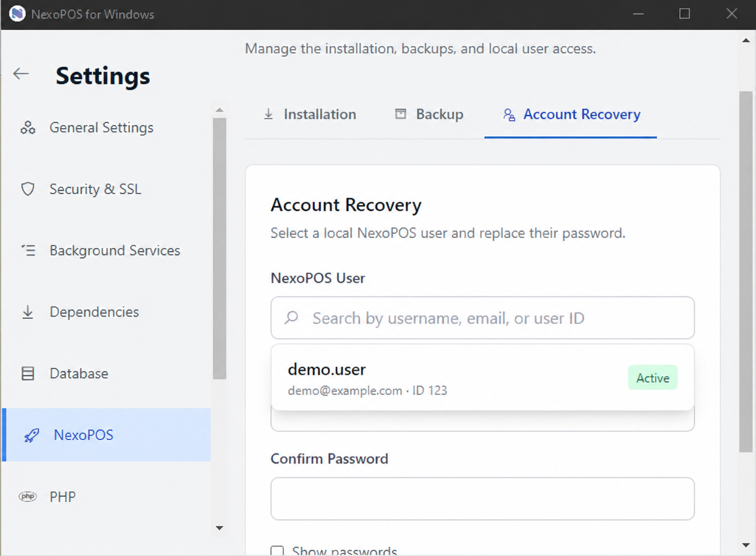Focus the NexoPOS User search field
The width and height of the screenshot is (756, 556).
tap(483, 318)
